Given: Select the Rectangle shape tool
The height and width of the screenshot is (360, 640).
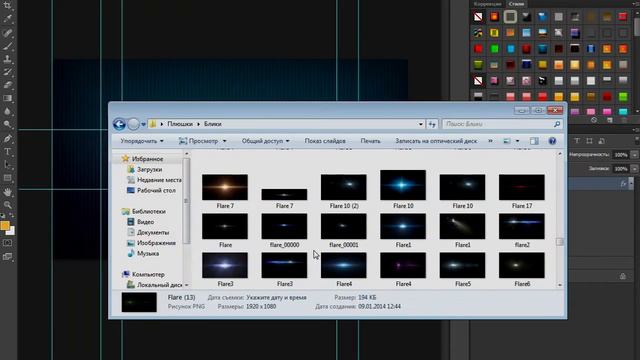Looking at the screenshot, I should (7, 178).
